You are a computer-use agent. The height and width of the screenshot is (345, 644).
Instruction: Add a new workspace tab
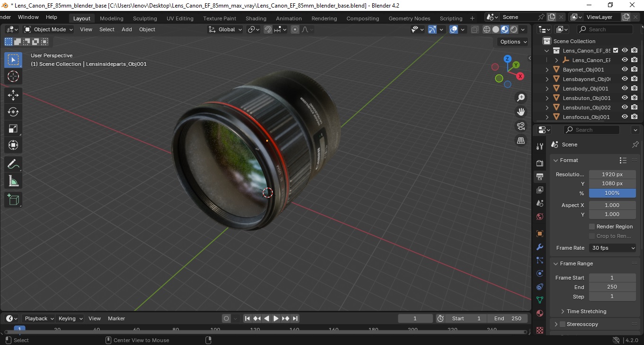pos(472,18)
